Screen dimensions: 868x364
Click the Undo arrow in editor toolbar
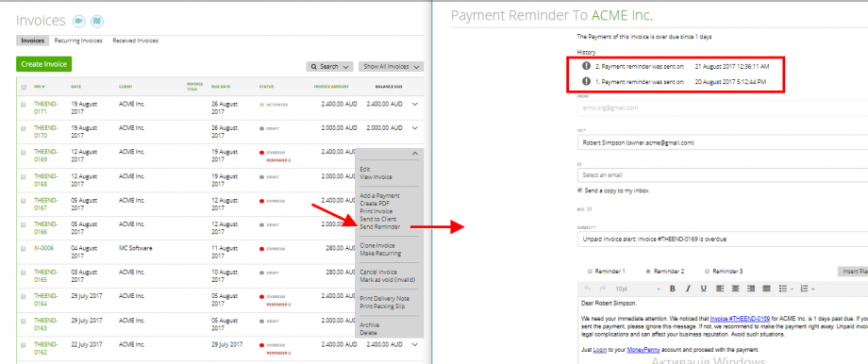tap(588, 289)
